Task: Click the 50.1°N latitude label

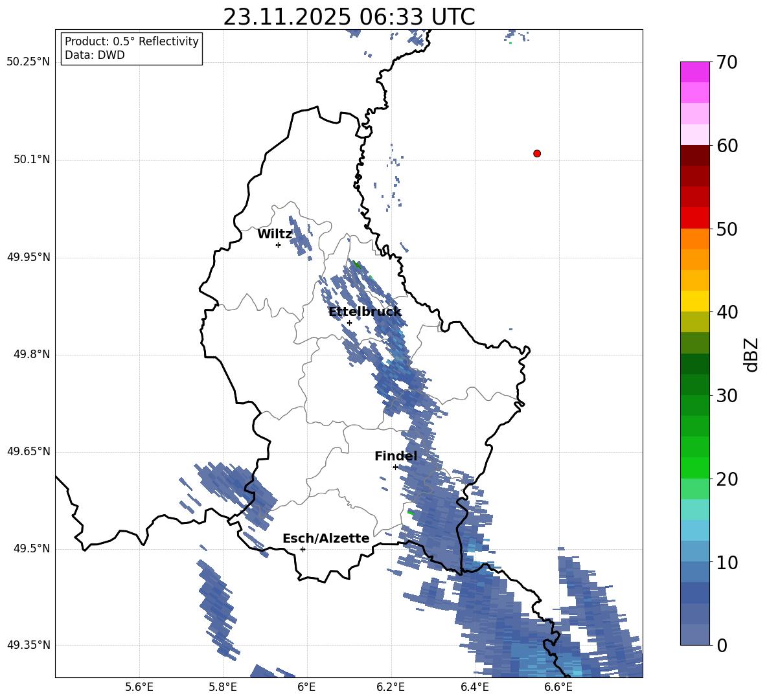Action: point(31,160)
